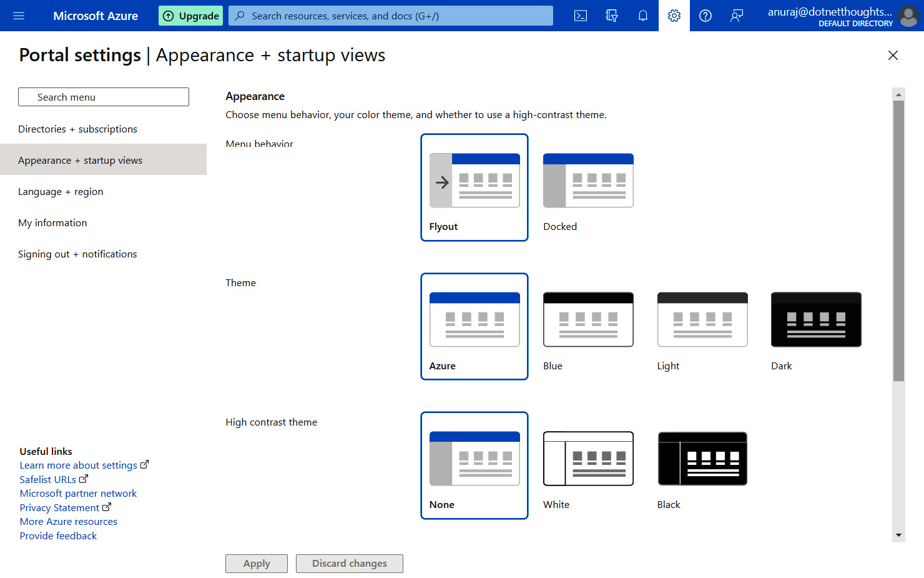Select None high contrast theme

click(x=474, y=465)
